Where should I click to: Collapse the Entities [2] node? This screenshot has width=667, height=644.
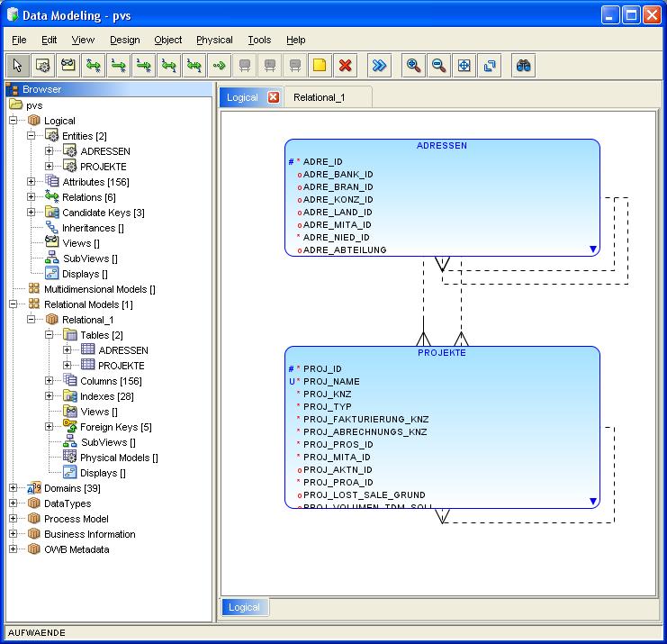pos(31,136)
